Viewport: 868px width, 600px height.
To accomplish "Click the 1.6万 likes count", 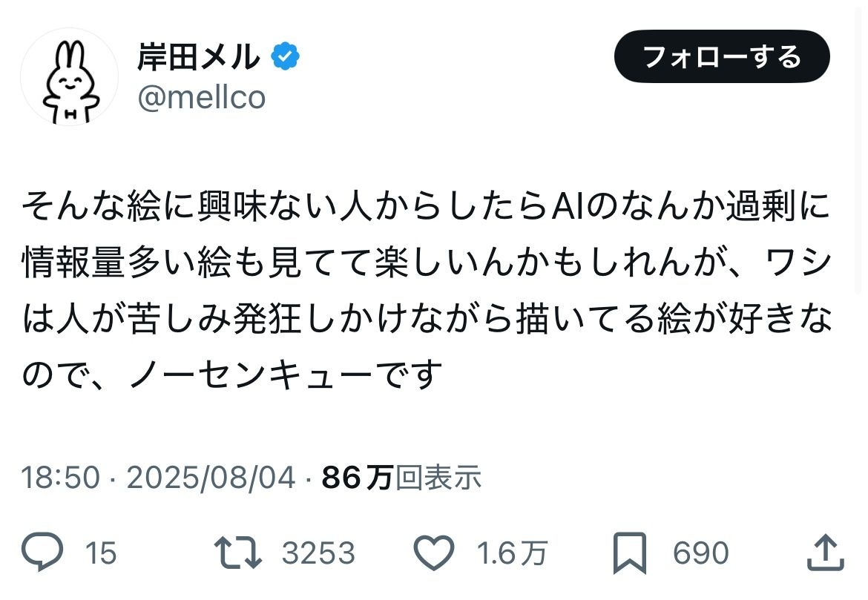I will coord(512,554).
